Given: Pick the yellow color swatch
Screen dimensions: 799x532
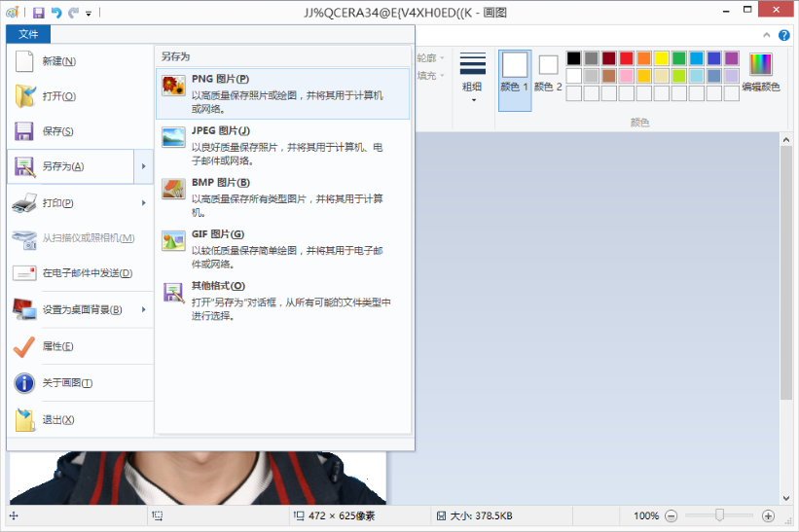Looking at the screenshot, I should click(x=662, y=58).
